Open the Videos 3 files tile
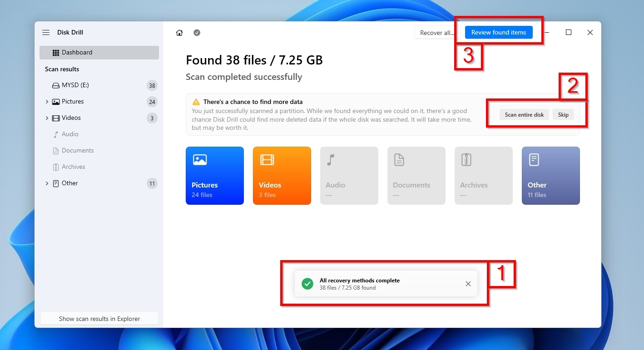The image size is (644, 350). coord(282,176)
